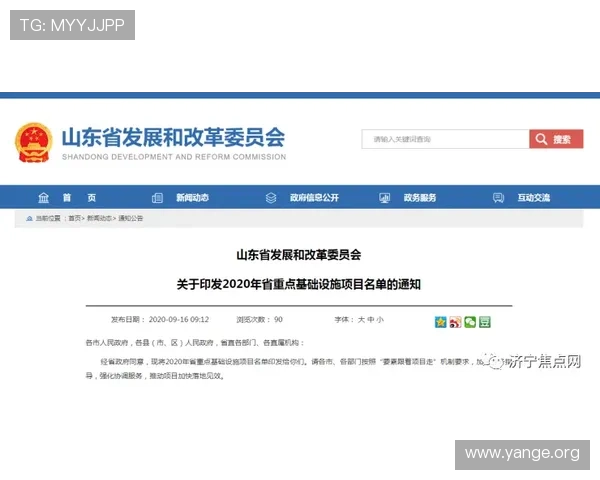Click the article title 关于印发2020年省重点基础设施项目名单的通知
This screenshot has height=480, width=600.
pos(298,284)
